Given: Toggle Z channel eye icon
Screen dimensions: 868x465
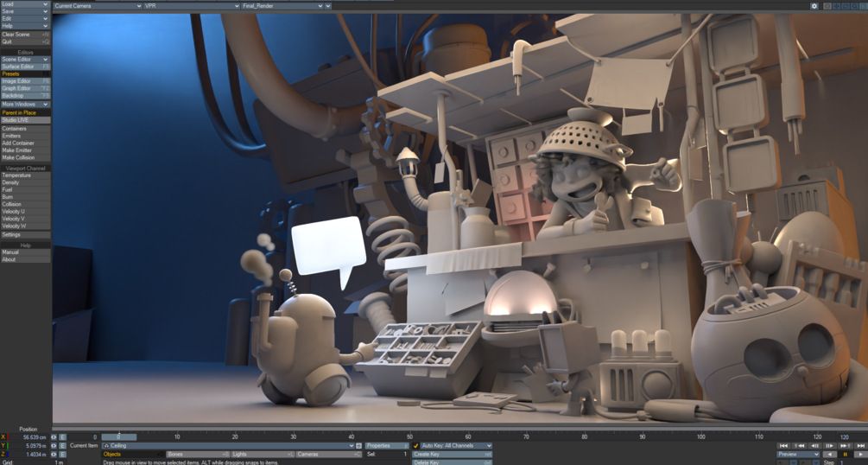Looking at the screenshot, I should (54, 455).
